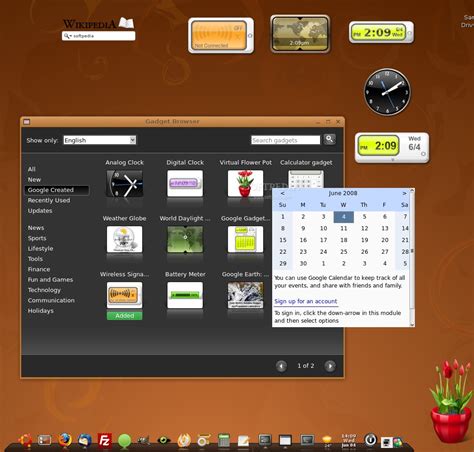Pick the Calculator gadget thumbnail
Viewport: 474px width, 452px height.
pos(306,179)
